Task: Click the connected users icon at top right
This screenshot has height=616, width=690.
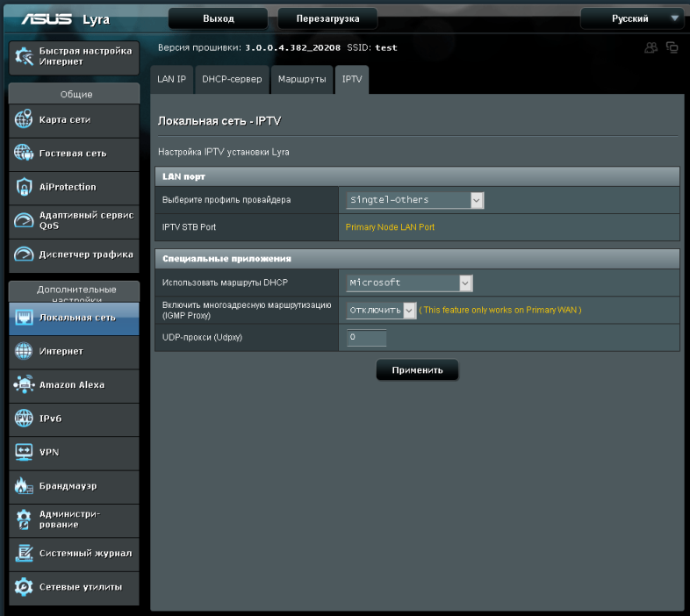Action: 650,47
